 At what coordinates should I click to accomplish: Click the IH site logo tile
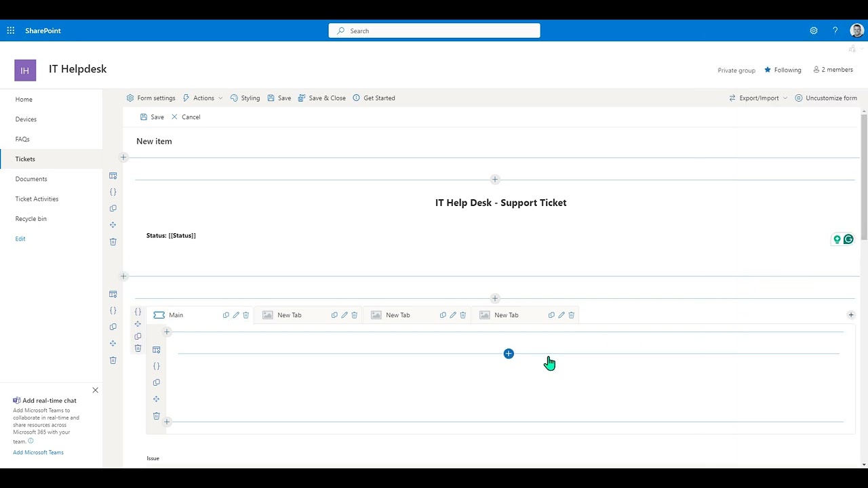25,70
